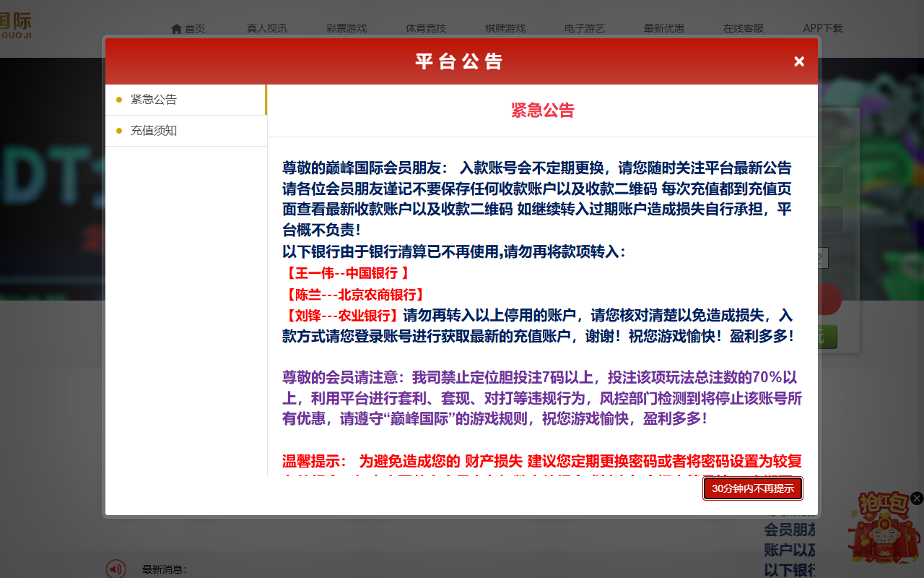Go to 首页 in the top navigation
Viewport: 924px width, 578px height.
[x=195, y=29]
